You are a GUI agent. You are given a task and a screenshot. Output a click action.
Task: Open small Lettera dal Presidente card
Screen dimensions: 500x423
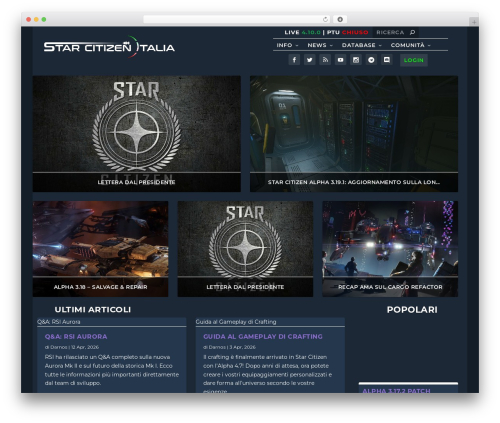(245, 249)
